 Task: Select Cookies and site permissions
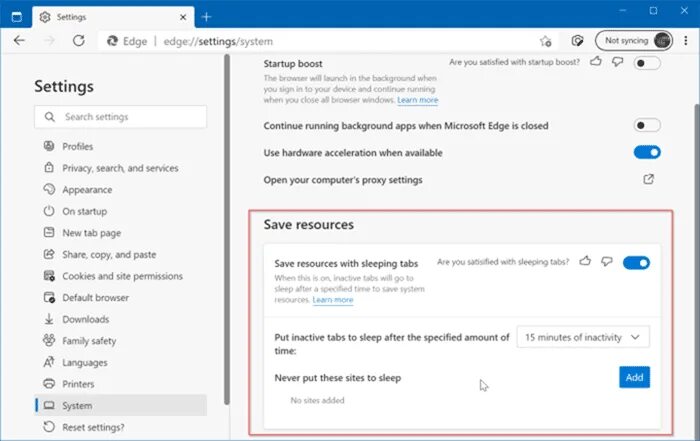click(x=122, y=276)
